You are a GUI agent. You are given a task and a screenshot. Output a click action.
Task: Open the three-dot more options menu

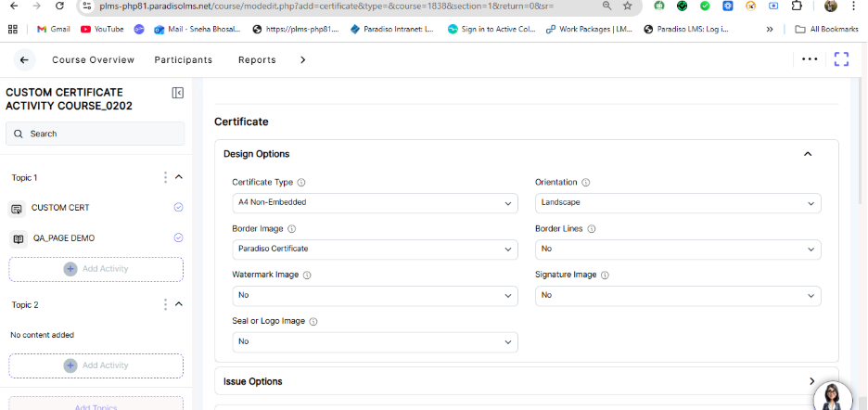click(x=810, y=59)
